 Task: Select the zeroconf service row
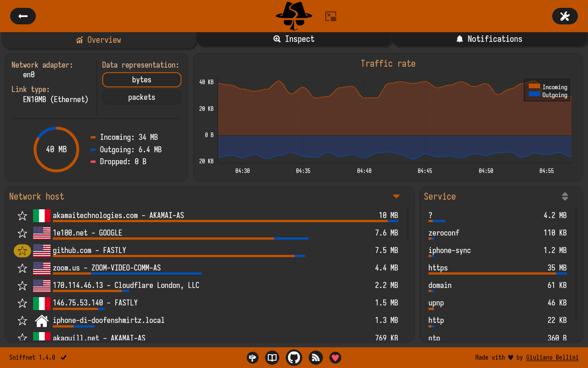click(498, 234)
